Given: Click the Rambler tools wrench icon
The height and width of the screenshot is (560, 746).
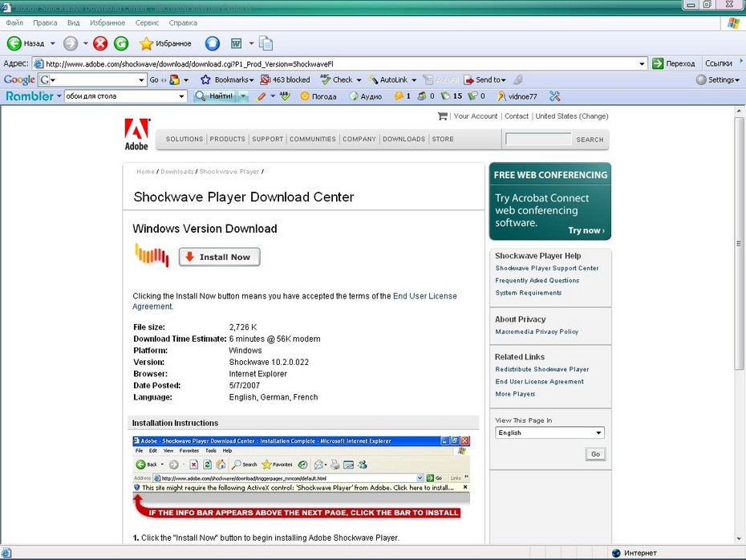Looking at the screenshot, I should pos(555,96).
